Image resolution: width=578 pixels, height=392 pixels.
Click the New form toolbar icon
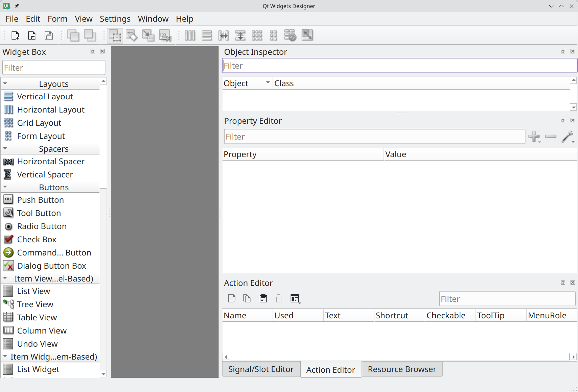point(15,35)
